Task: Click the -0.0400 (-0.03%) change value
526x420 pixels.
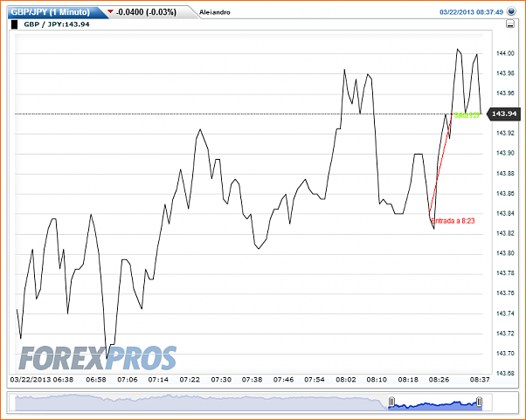Action: (x=146, y=12)
